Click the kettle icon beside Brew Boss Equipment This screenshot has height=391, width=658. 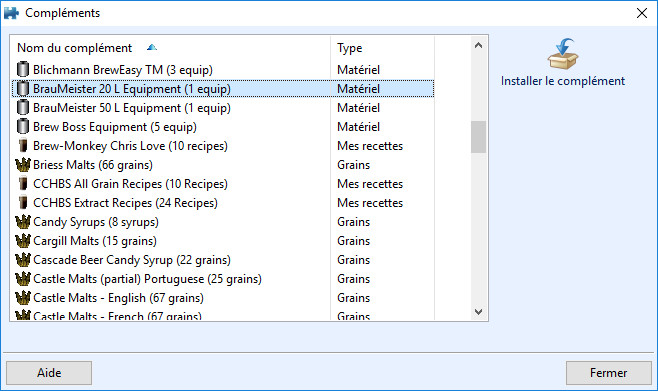click(23, 127)
